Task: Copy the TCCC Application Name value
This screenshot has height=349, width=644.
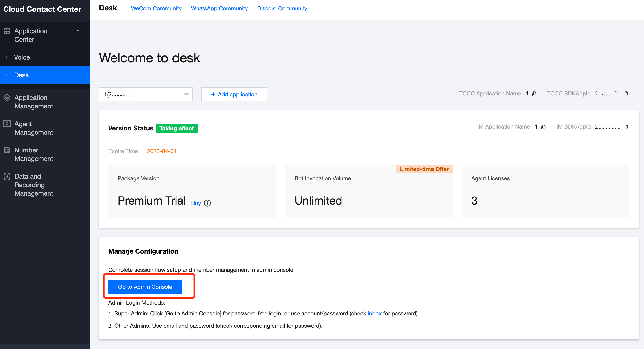Action: [x=534, y=94]
